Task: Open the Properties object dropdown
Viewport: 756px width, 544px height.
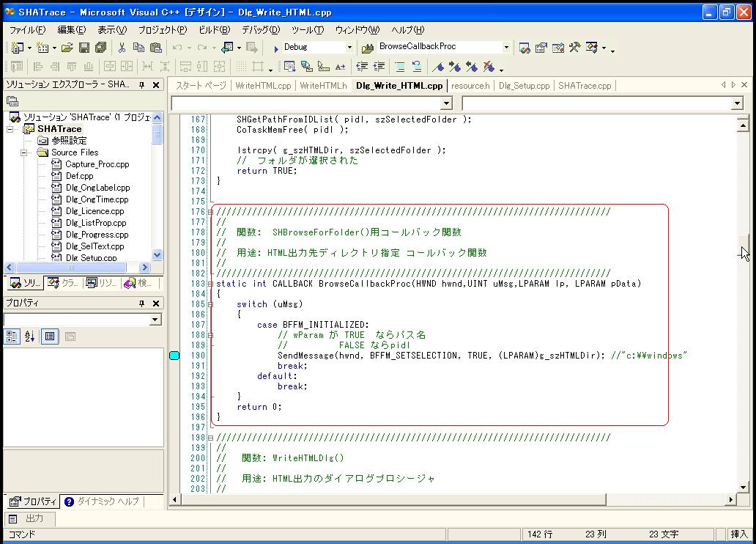Action: (x=155, y=320)
